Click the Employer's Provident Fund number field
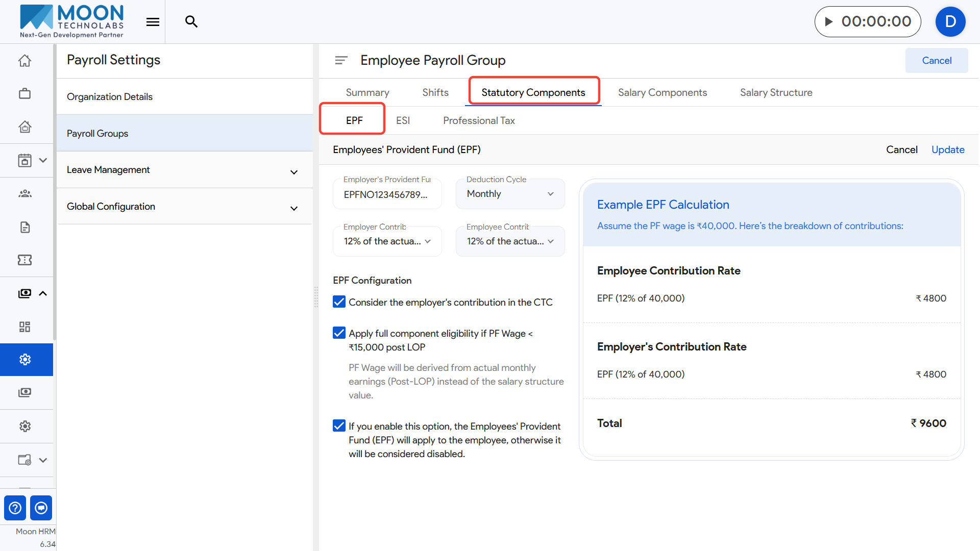 coord(386,195)
